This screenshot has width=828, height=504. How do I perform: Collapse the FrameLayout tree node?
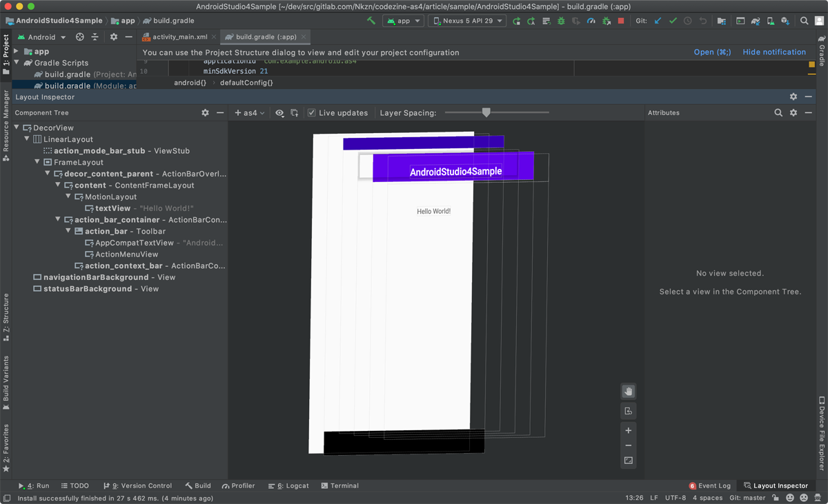[x=37, y=162]
